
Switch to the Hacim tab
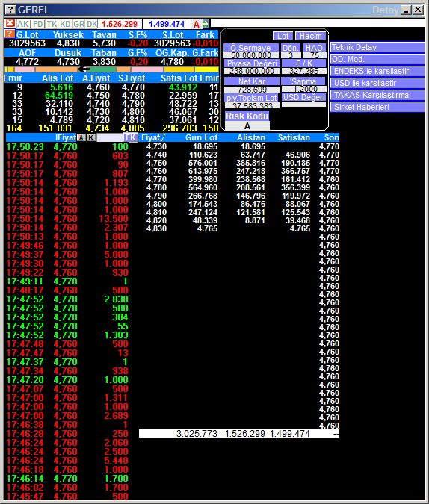(311, 36)
